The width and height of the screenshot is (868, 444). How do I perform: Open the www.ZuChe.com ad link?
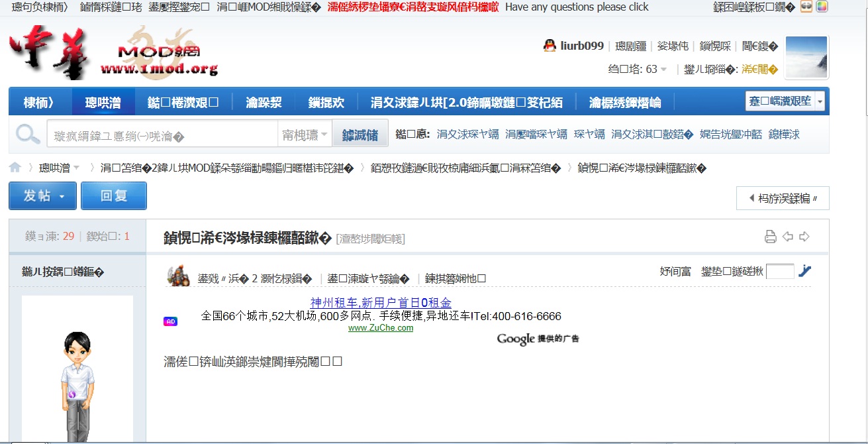point(380,328)
